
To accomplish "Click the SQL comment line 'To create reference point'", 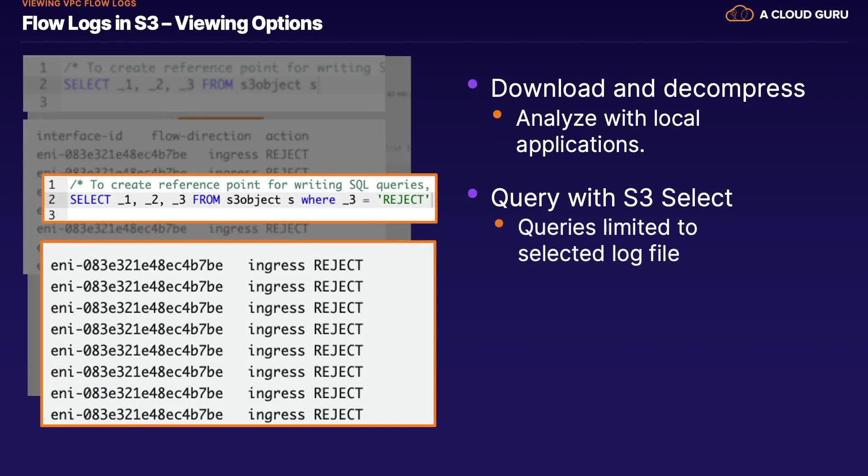I will 249,185.
